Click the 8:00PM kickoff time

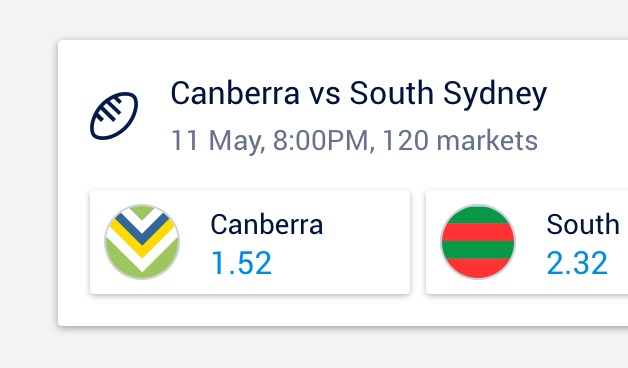click(x=321, y=141)
